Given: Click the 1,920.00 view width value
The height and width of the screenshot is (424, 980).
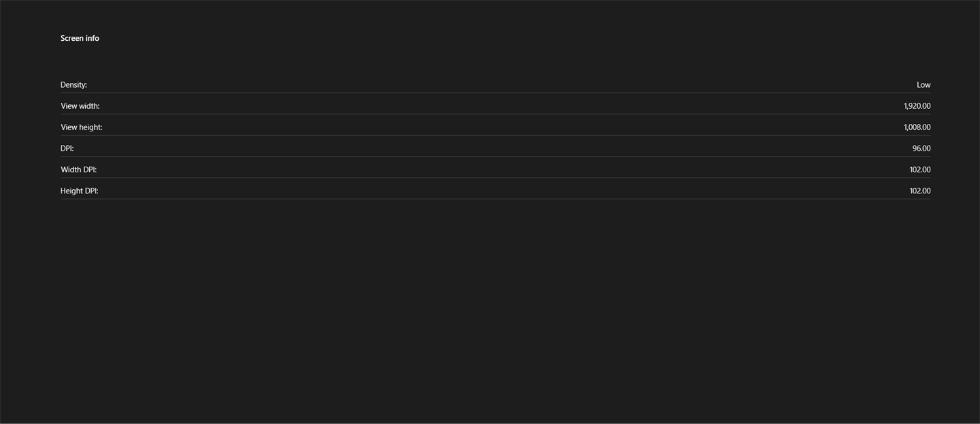Looking at the screenshot, I should (x=917, y=106).
